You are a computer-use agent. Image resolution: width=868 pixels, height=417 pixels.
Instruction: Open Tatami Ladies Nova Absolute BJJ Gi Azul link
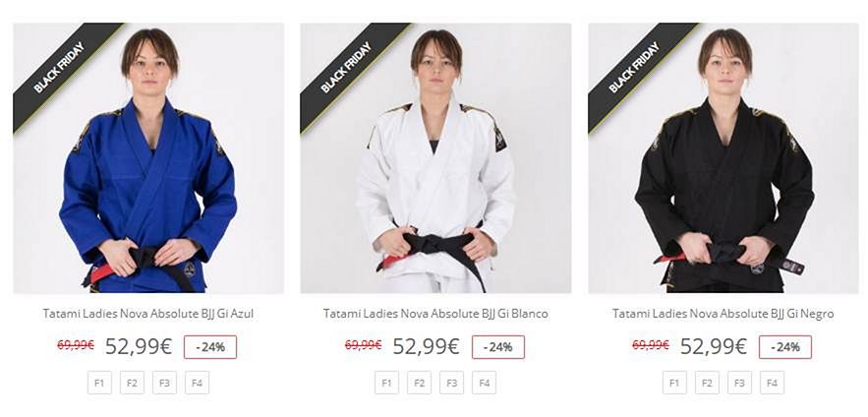[148, 314]
